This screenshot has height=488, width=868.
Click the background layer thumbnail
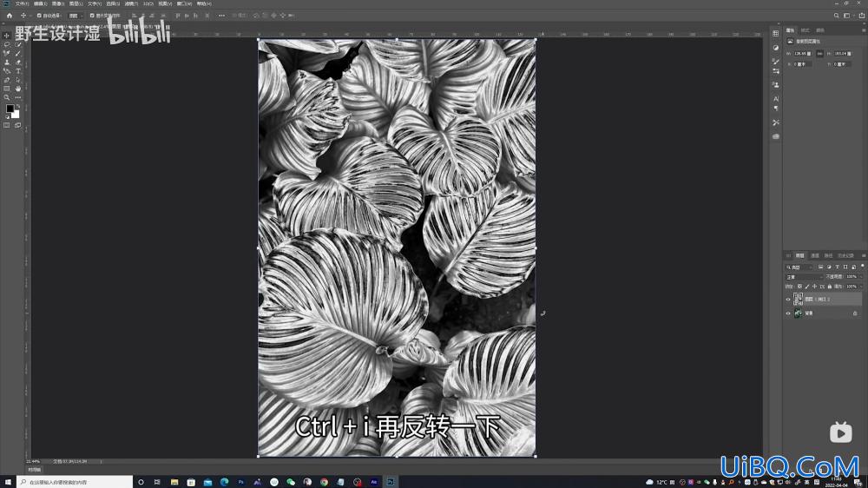coord(798,313)
